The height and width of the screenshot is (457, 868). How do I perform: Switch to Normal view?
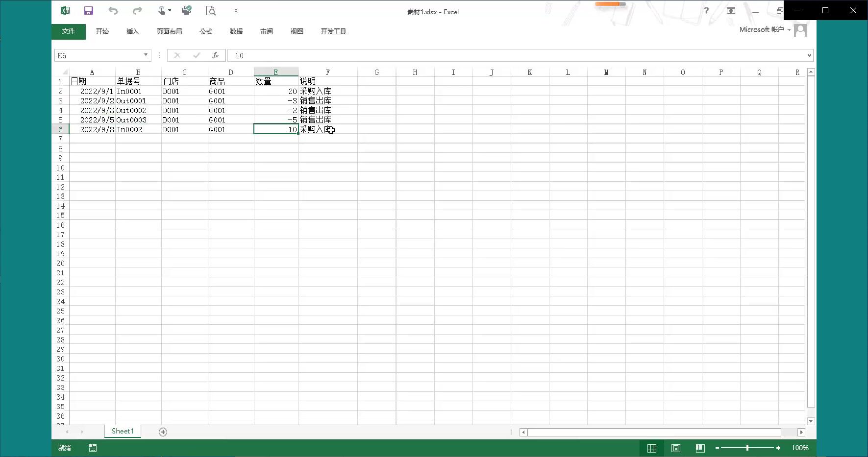(652, 448)
